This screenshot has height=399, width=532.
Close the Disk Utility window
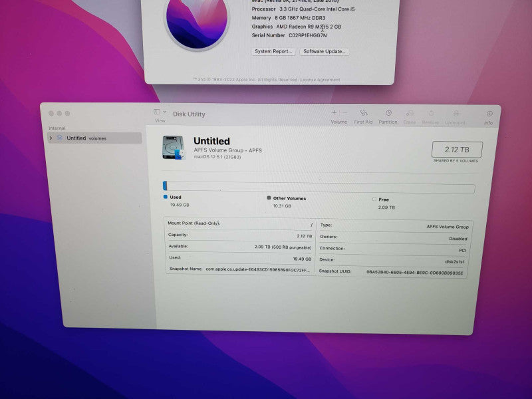[51, 113]
